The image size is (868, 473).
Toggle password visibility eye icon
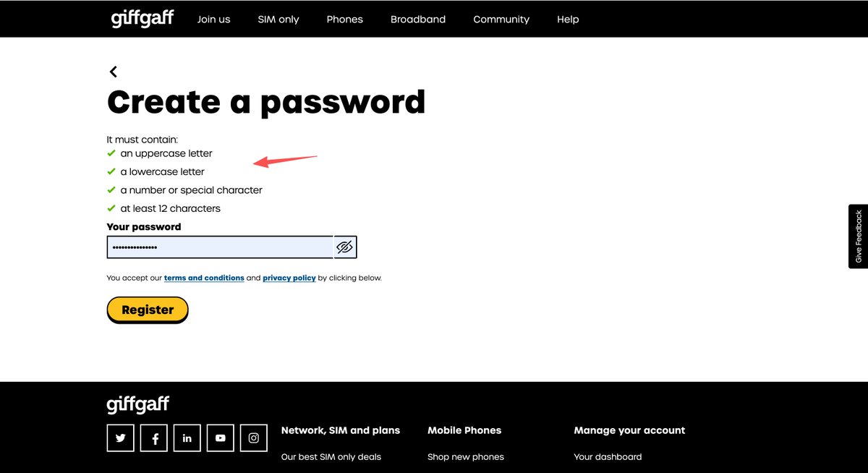point(345,247)
